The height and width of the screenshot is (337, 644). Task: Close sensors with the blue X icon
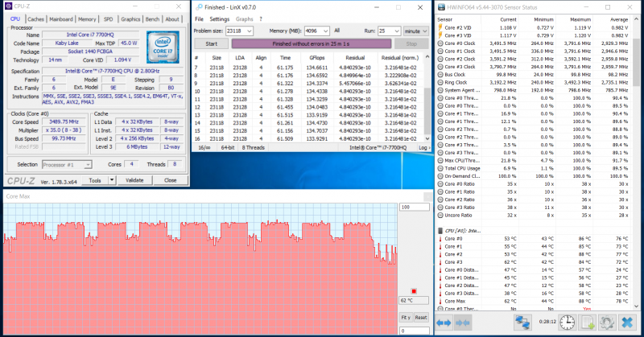click(x=627, y=323)
